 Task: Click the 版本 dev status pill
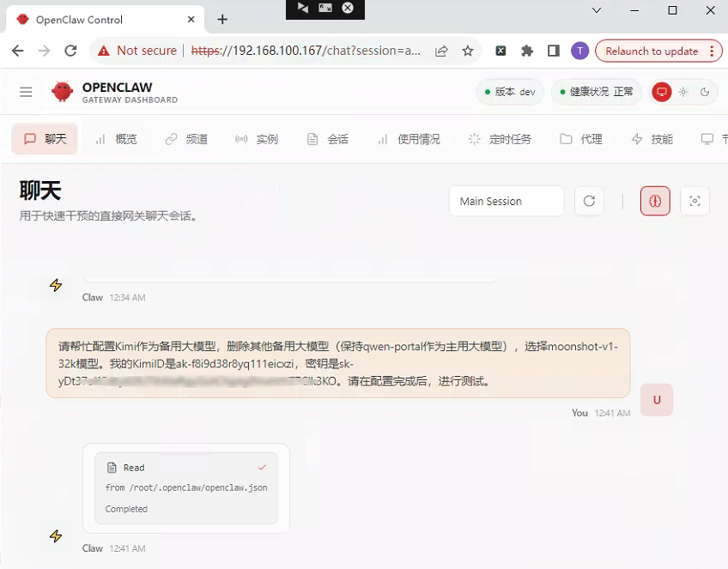[x=510, y=92]
